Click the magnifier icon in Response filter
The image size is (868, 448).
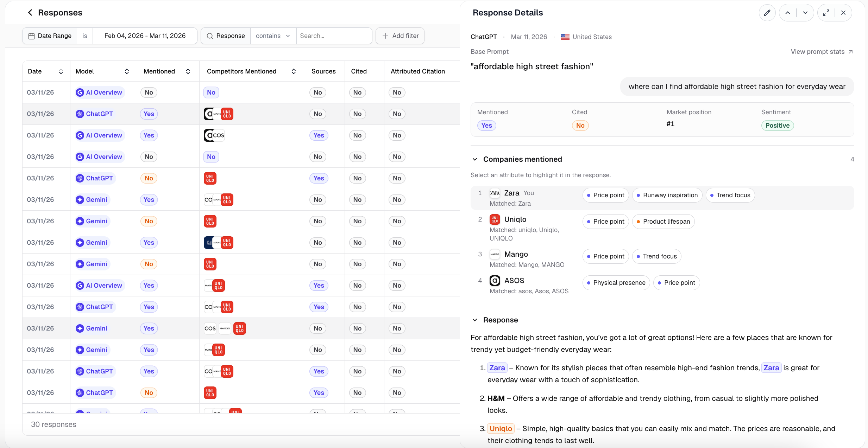tap(210, 36)
